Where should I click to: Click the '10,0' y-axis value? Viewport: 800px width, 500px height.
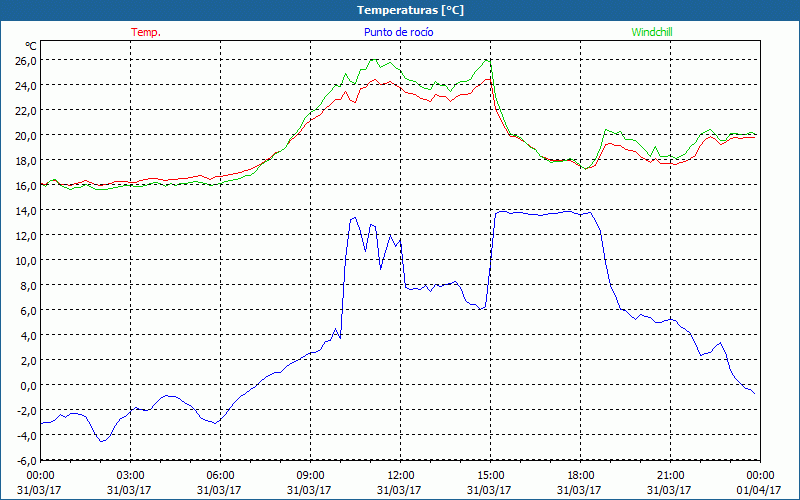click(x=26, y=261)
